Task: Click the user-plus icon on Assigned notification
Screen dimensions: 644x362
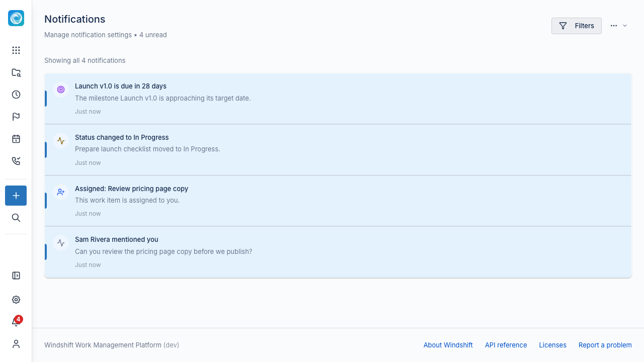Action: pos(61,192)
